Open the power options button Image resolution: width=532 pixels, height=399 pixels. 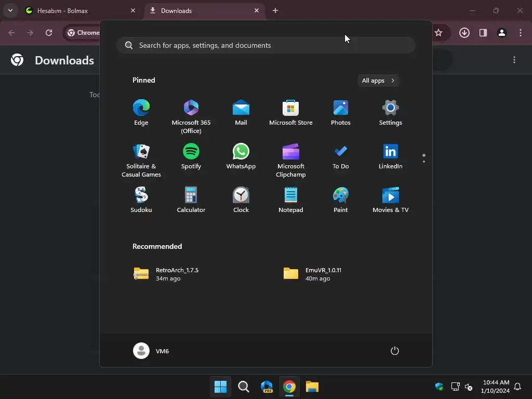coord(395,351)
